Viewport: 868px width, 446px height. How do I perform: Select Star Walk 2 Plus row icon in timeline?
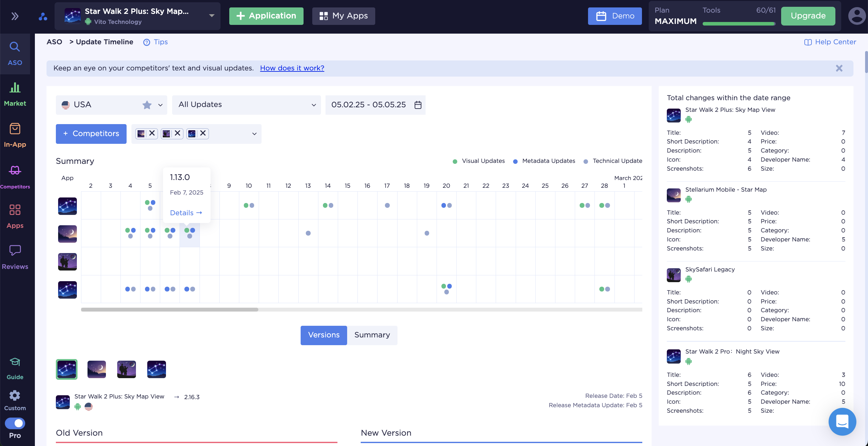pos(67,206)
